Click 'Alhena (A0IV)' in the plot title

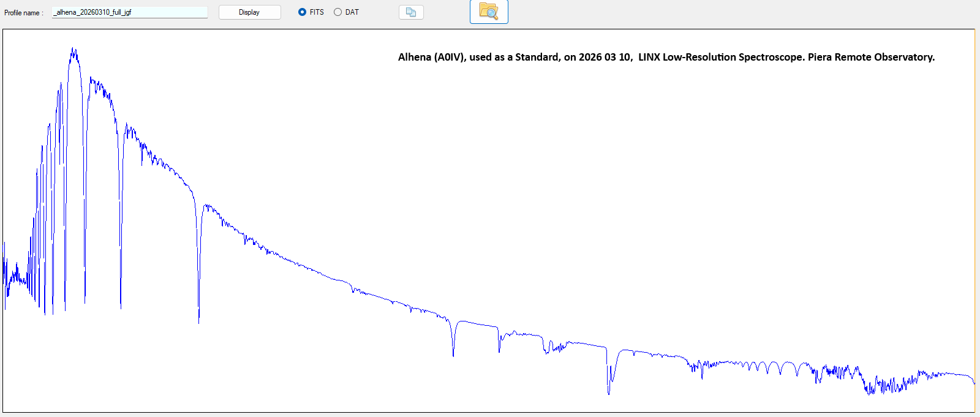pos(432,58)
